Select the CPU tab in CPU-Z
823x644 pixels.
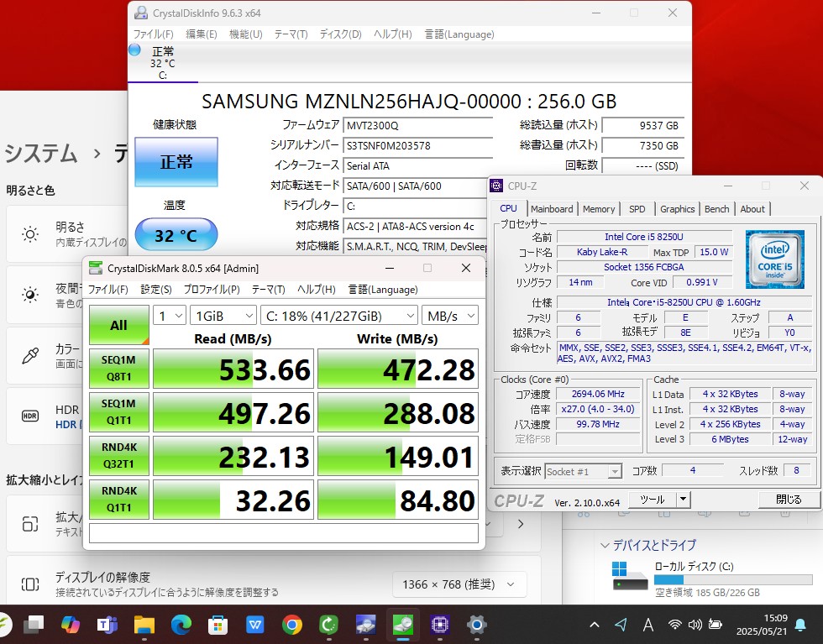coord(508,208)
